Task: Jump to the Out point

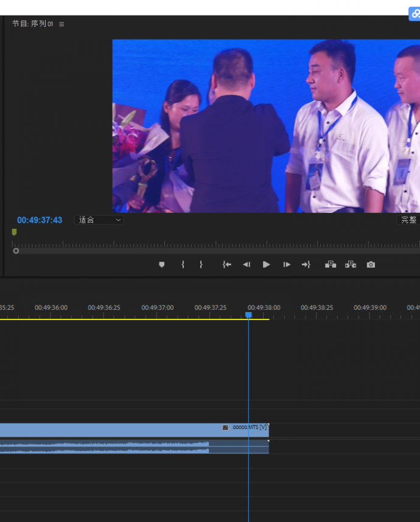Action: pyautogui.click(x=306, y=265)
